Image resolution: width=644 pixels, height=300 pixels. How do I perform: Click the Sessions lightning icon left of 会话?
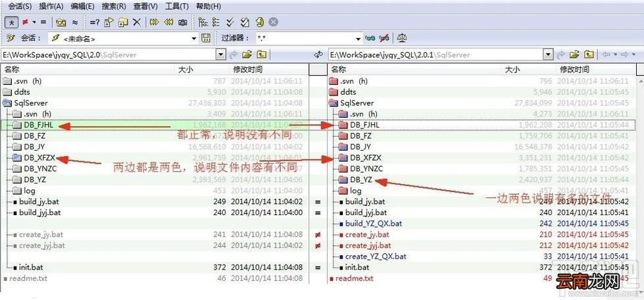11,38
